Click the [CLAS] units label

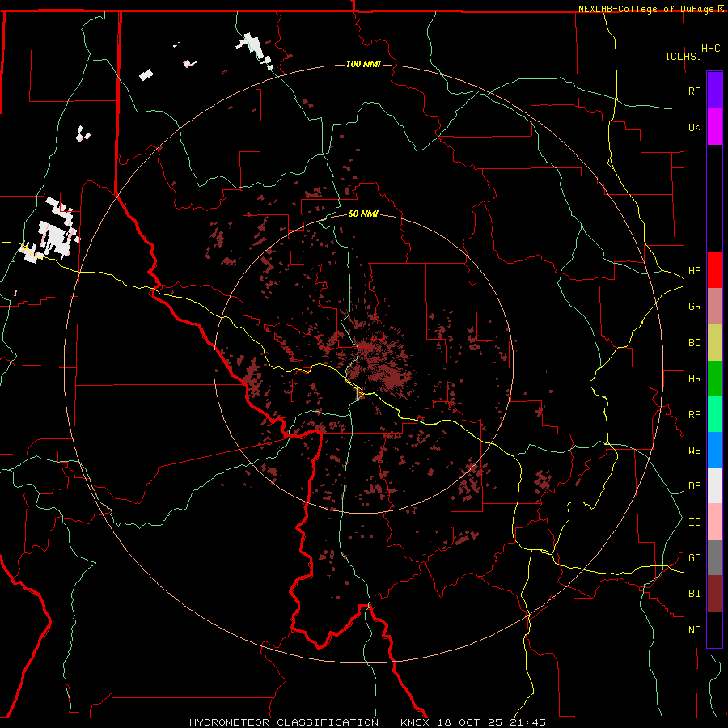[684, 56]
